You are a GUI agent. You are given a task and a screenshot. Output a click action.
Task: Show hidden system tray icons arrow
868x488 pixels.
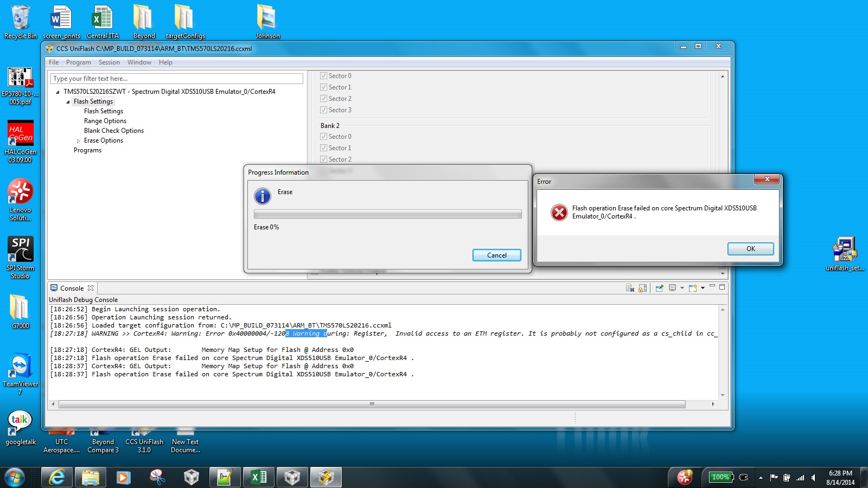tap(761, 478)
